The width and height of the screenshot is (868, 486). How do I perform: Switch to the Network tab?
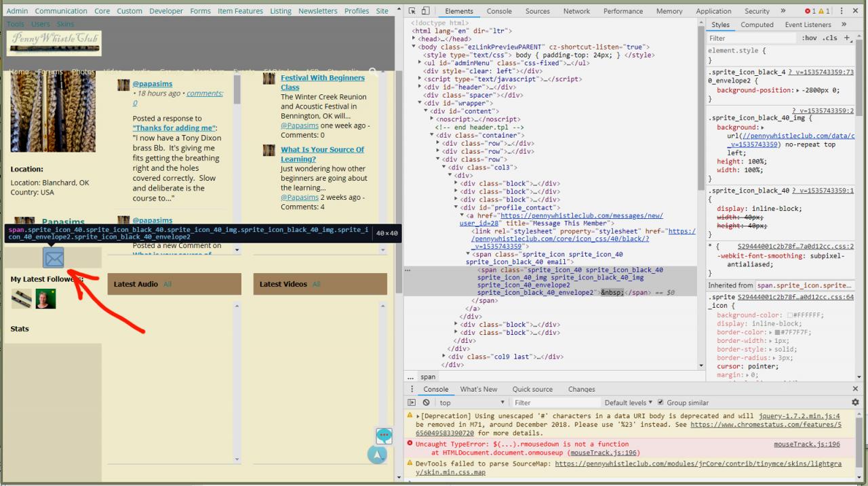[x=576, y=11]
